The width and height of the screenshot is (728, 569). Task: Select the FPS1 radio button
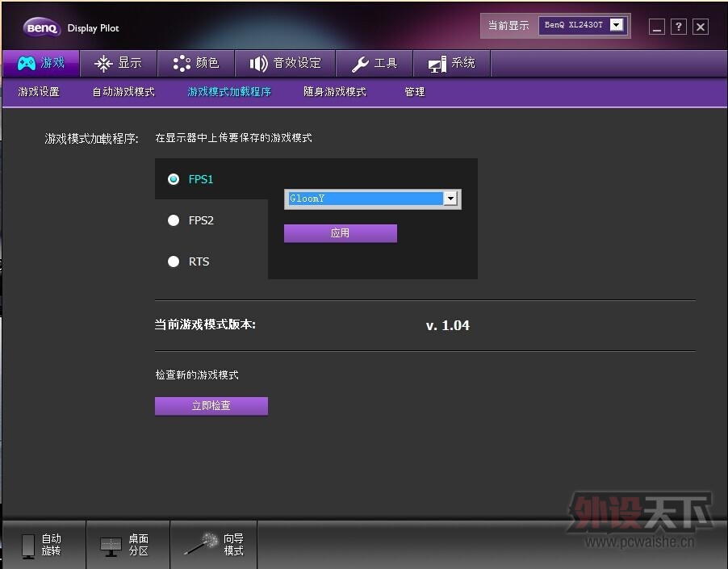(x=174, y=179)
